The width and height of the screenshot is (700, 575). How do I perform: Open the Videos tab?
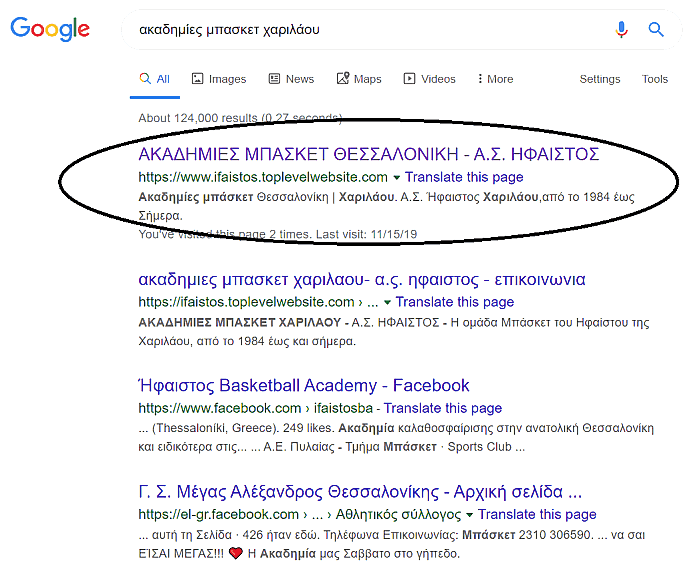pos(429,79)
